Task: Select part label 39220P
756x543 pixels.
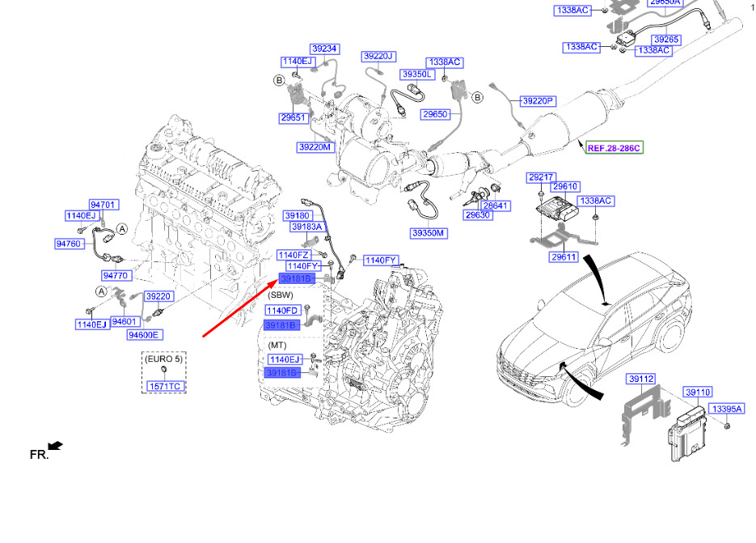Action: click(x=538, y=101)
